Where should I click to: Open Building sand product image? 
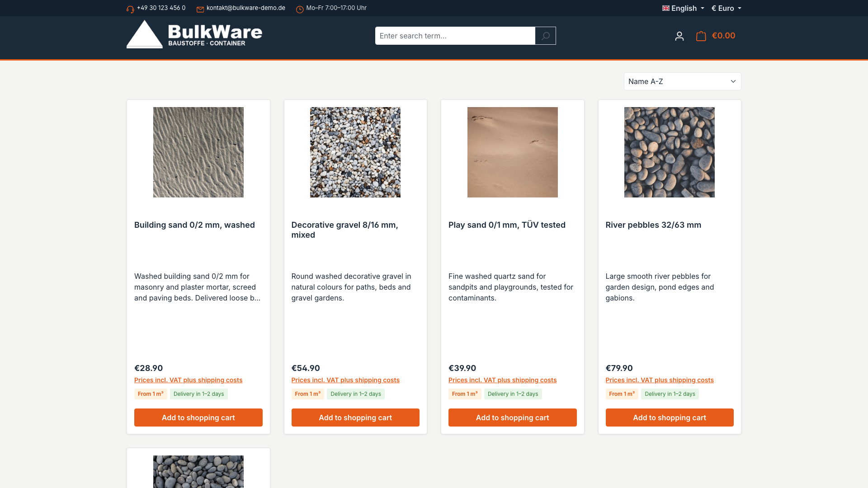[x=198, y=152]
